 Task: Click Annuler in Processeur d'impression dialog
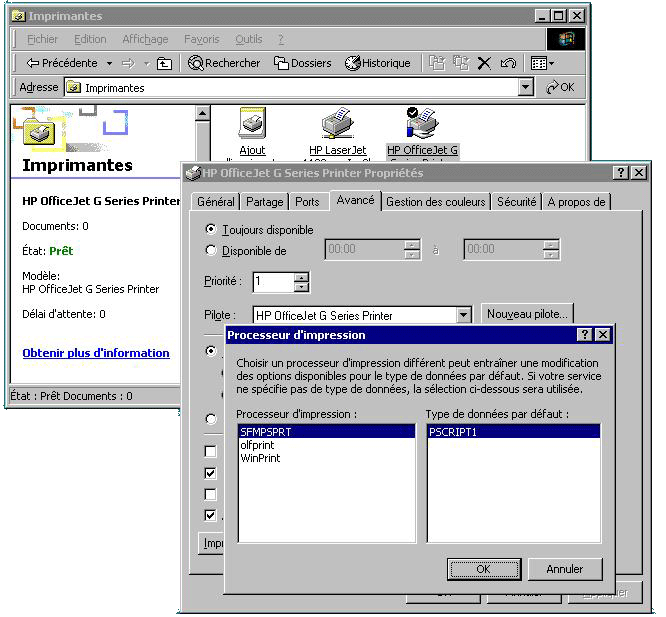coord(565,569)
